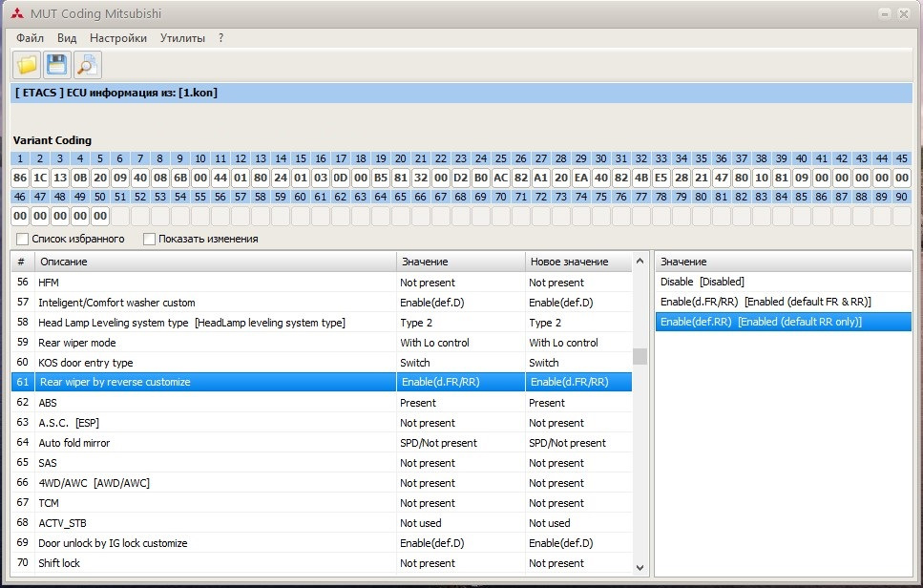Click the scroll up arrow of parameter list
The height and width of the screenshot is (588, 923).
coord(640,261)
